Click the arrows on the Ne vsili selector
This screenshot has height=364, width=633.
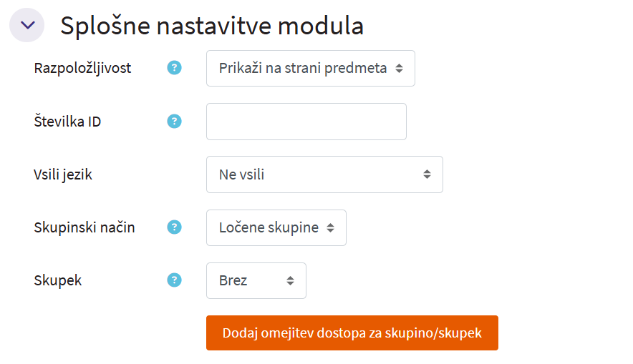pos(427,174)
